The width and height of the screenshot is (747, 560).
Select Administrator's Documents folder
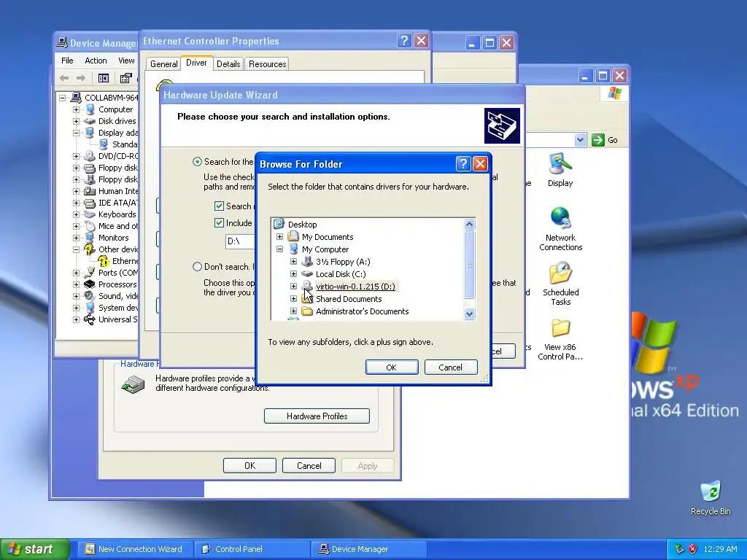[362, 311]
